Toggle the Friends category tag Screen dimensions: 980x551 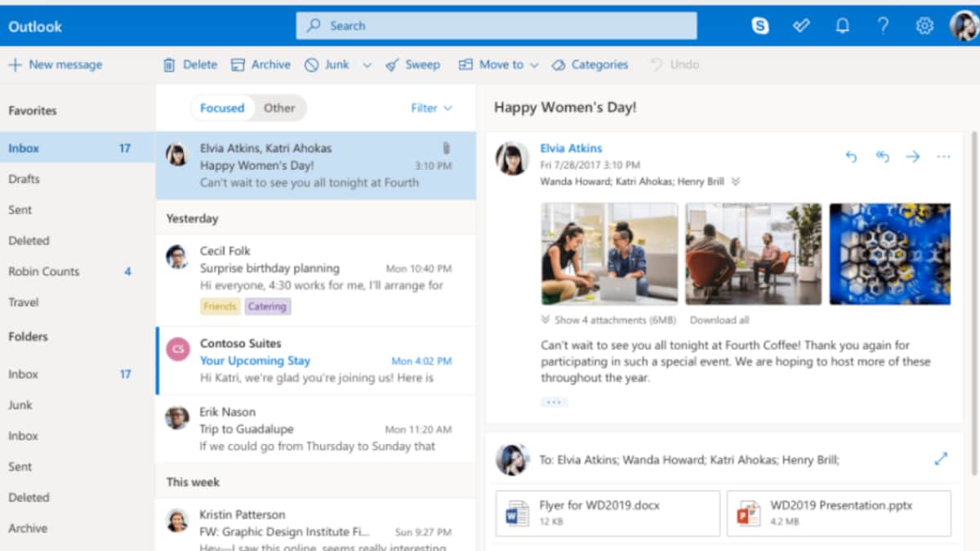[220, 306]
